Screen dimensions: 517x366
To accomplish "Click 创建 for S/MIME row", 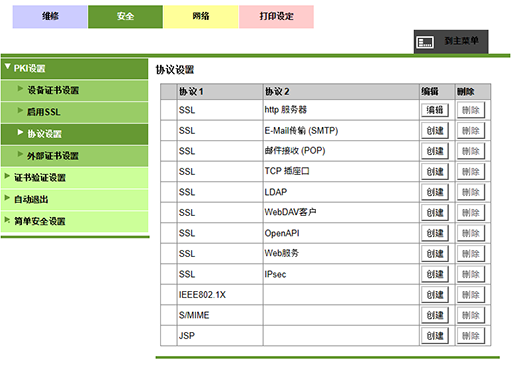I will 435,315.
